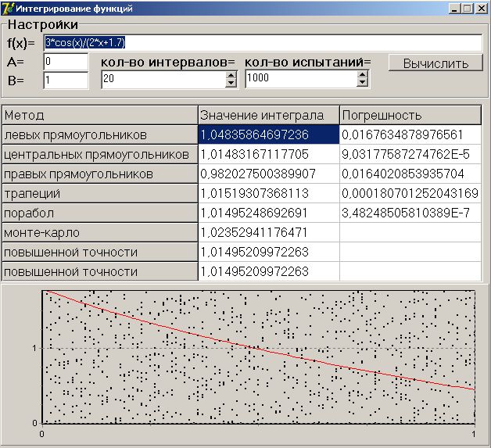Increase the interval count with the up arrow
Image resolution: width=491 pixels, height=448 pixels.
tap(231, 75)
